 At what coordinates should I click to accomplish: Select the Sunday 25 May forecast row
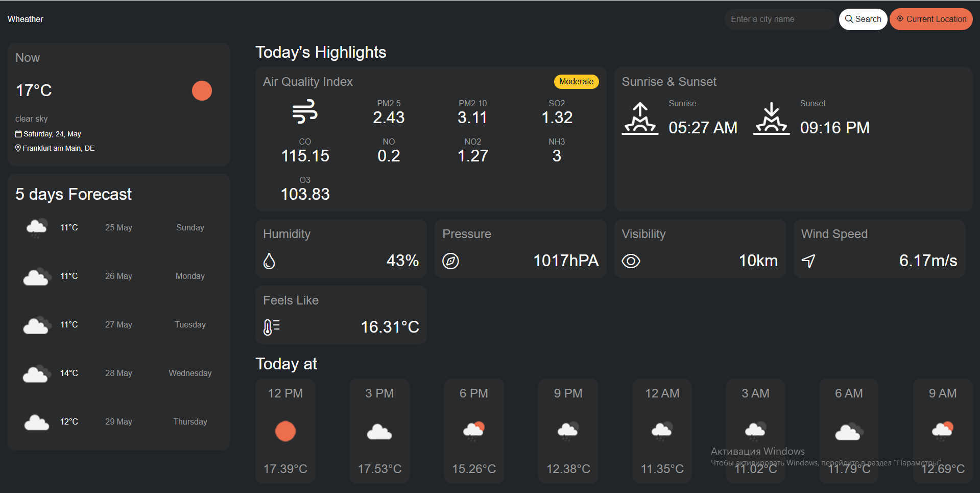click(x=118, y=227)
